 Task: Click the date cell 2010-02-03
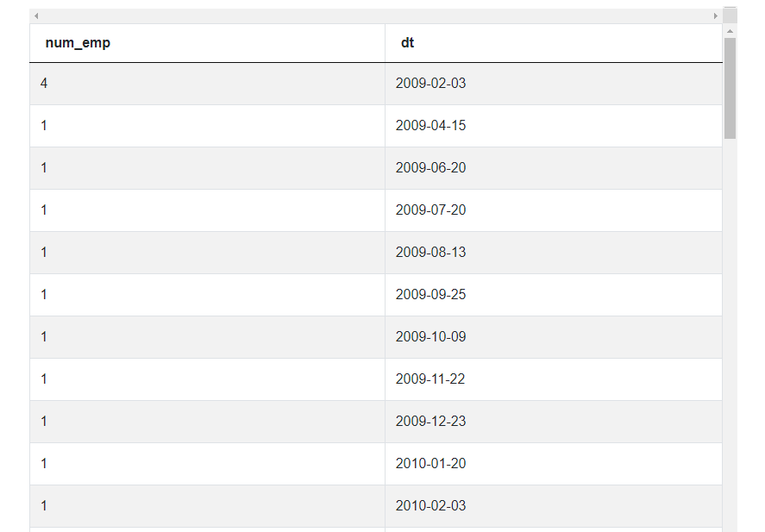tap(430, 506)
